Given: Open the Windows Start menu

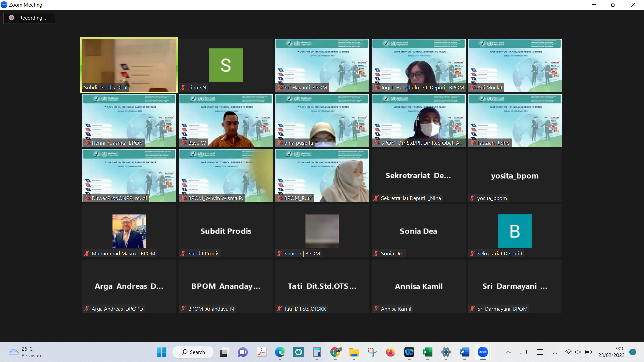Looking at the screenshot, I should coord(161,352).
